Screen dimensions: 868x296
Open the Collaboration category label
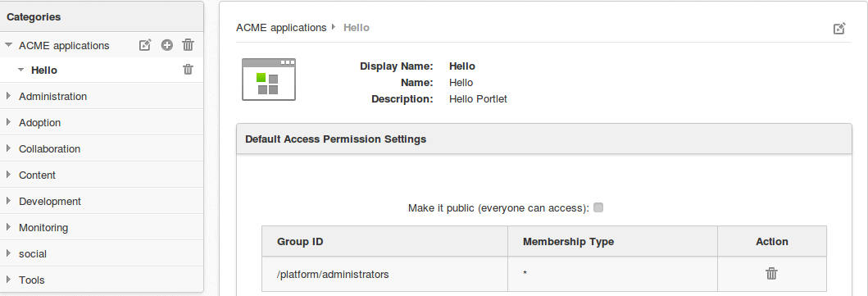coord(49,149)
